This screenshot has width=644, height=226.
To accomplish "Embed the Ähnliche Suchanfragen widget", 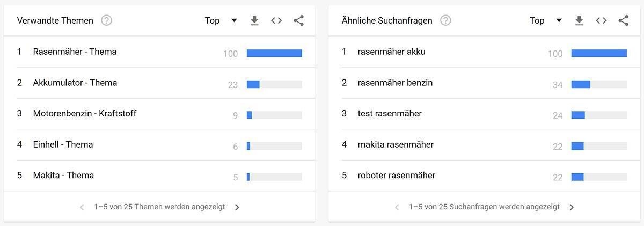I will (601, 20).
